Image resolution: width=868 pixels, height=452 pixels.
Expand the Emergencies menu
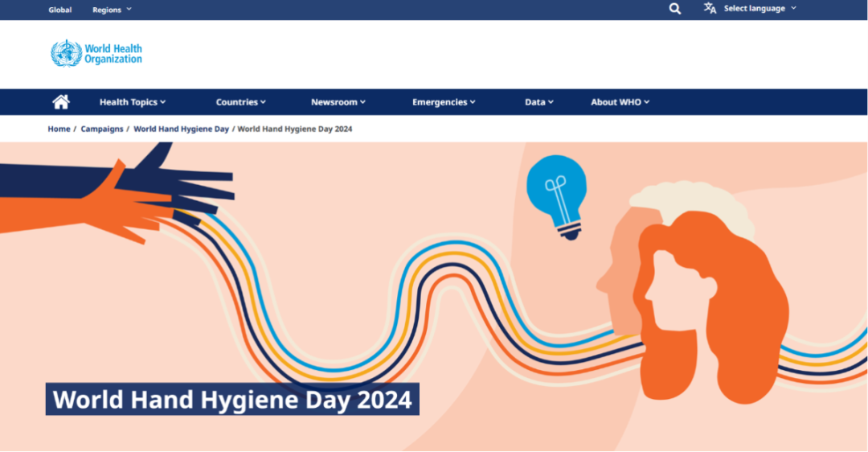[x=444, y=102]
